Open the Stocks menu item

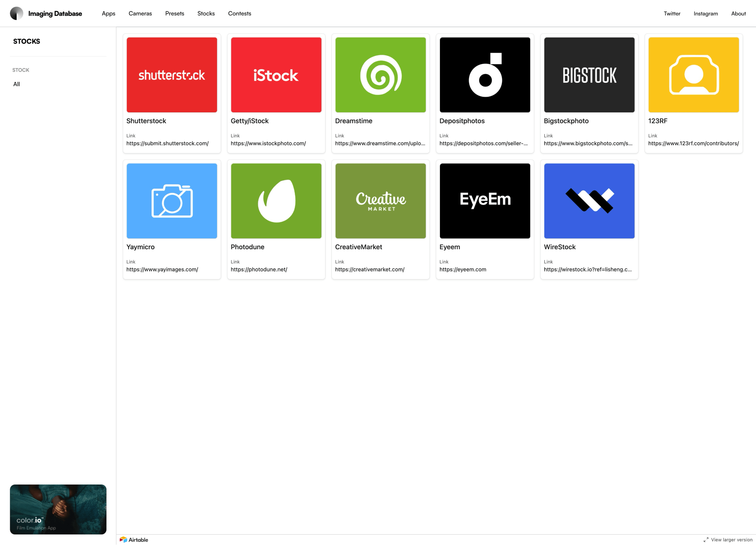(206, 14)
